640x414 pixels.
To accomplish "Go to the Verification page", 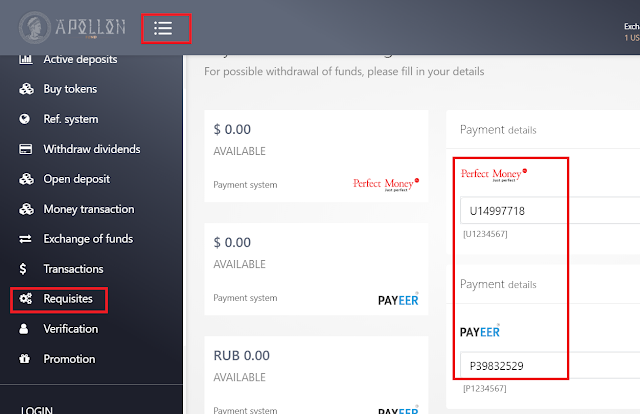I will pyautogui.click(x=71, y=329).
